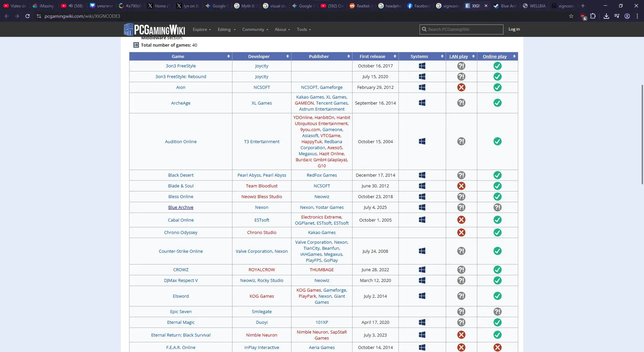Click the red X LAN play icon for Blade & Soul
The width and height of the screenshot is (644, 352).
(461, 186)
